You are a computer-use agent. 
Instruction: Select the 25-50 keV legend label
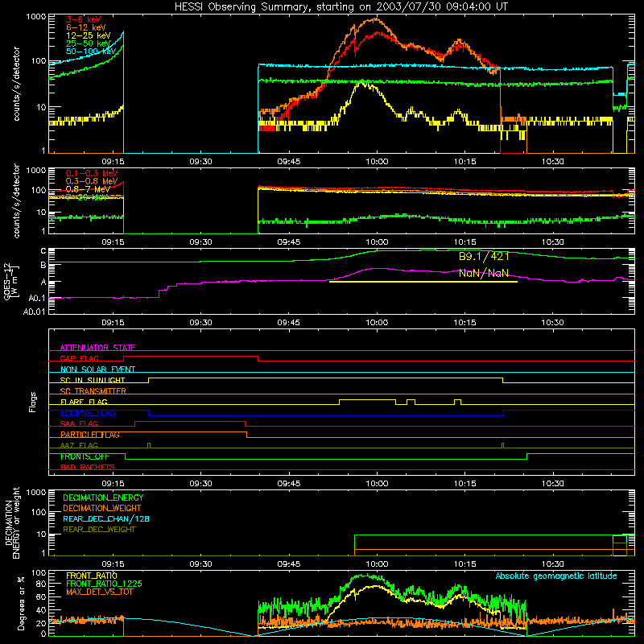click(89, 43)
